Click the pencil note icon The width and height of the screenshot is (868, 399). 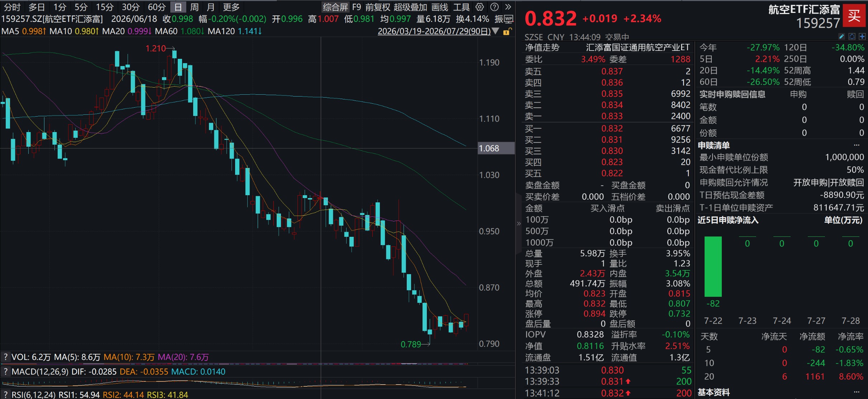point(842,36)
